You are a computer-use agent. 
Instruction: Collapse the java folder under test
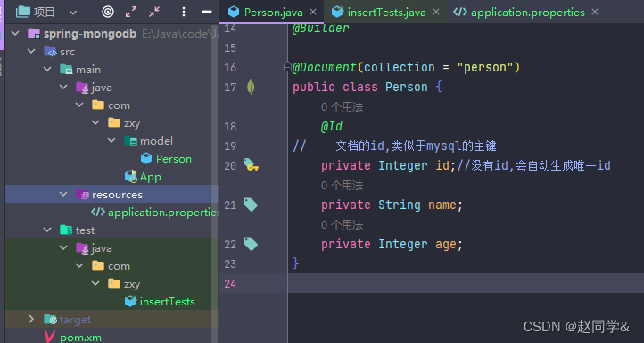(63, 248)
